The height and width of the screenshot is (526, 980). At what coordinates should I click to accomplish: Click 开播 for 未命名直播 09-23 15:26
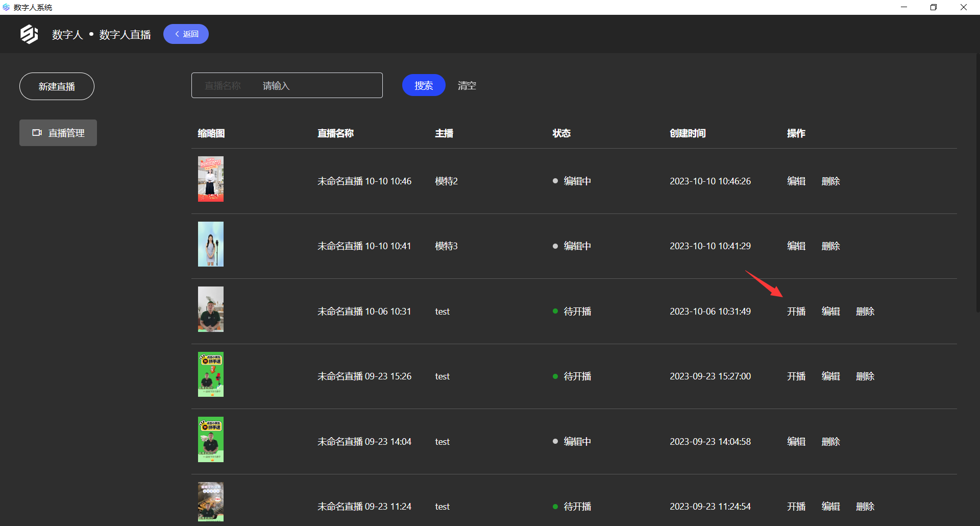[x=796, y=376]
